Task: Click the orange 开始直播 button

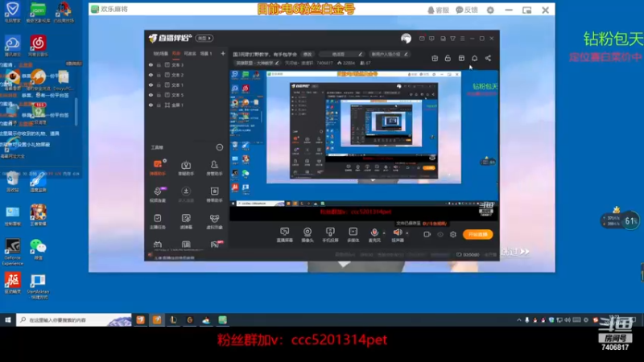Action: pyautogui.click(x=477, y=234)
